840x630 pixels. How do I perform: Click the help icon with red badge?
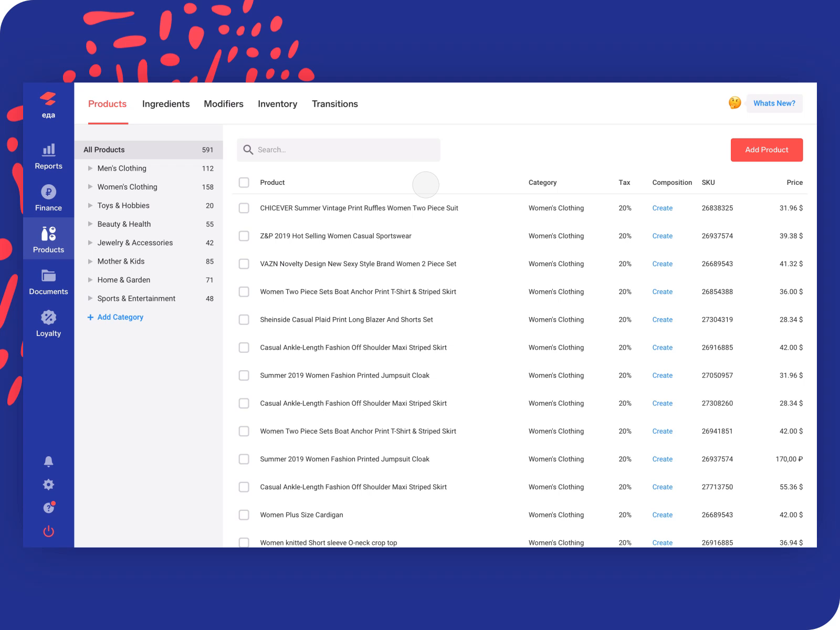click(x=48, y=507)
